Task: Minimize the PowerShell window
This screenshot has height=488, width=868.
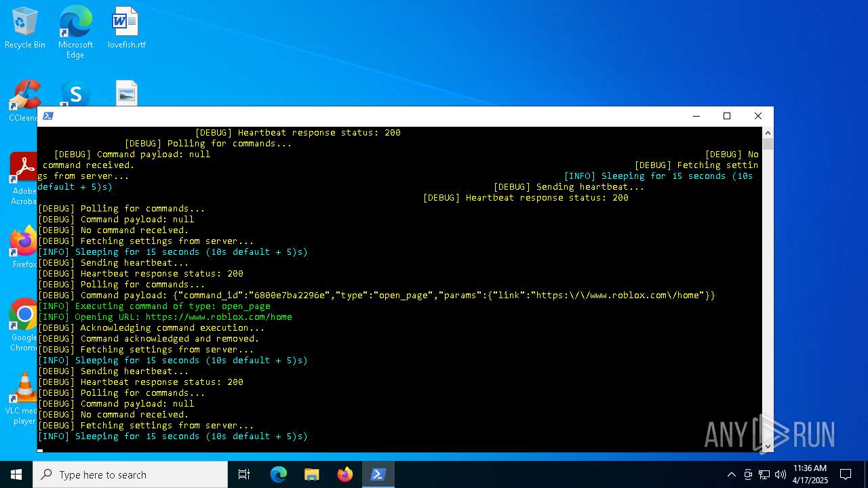Action: click(x=696, y=116)
